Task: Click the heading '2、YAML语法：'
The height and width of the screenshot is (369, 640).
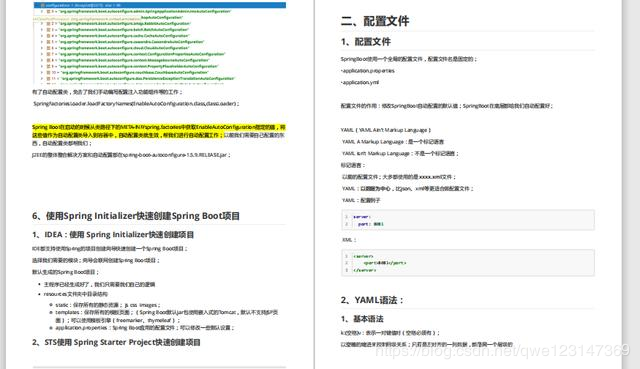Action: tap(372, 300)
